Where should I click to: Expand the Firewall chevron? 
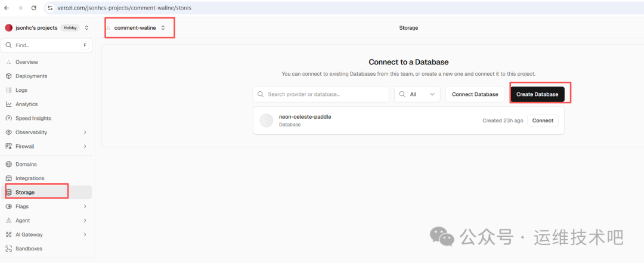[85, 146]
